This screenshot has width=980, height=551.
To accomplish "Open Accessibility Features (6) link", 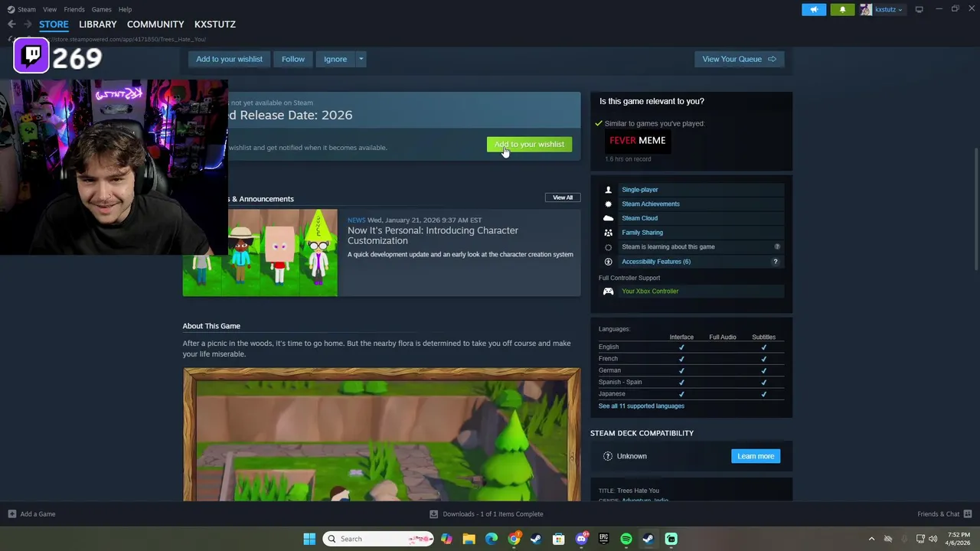I will [x=655, y=262].
